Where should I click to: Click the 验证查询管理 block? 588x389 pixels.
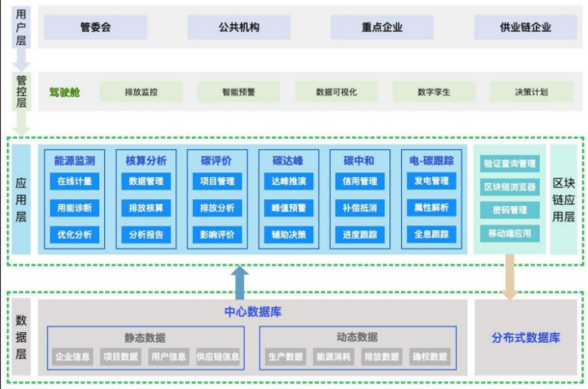pyautogui.click(x=510, y=164)
